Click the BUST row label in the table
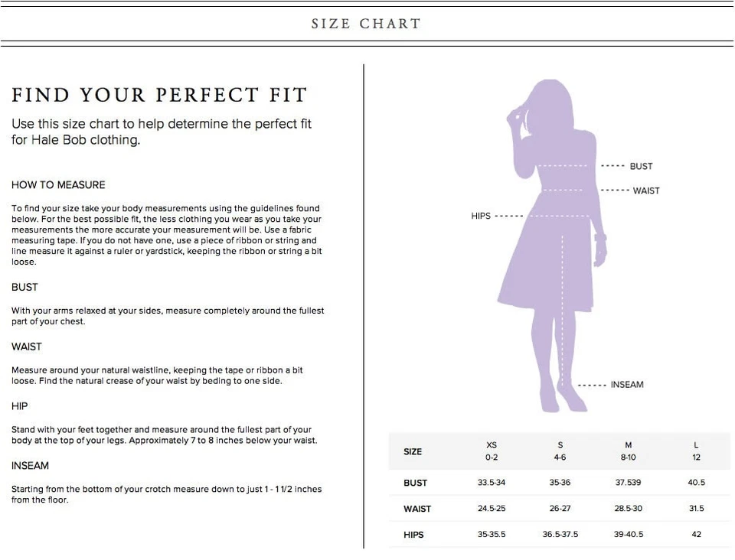This screenshot has height=560, width=735. pos(416,483)
